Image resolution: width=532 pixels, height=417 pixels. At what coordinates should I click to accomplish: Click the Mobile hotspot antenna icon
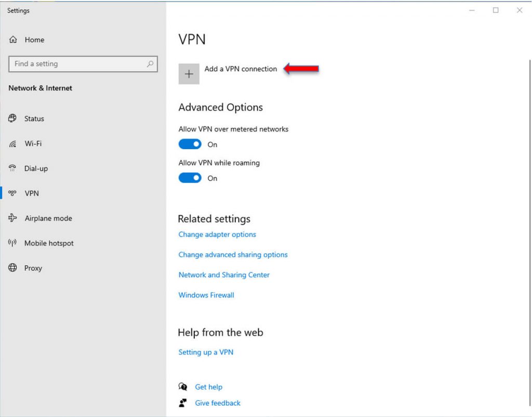[12, 243]
